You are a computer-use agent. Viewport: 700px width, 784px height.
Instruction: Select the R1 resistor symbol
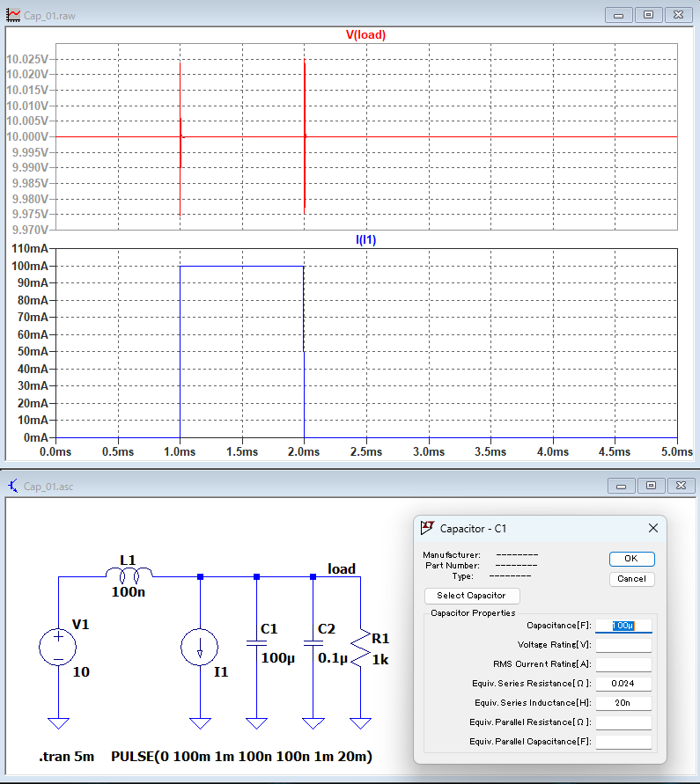(x=360, y=647)
